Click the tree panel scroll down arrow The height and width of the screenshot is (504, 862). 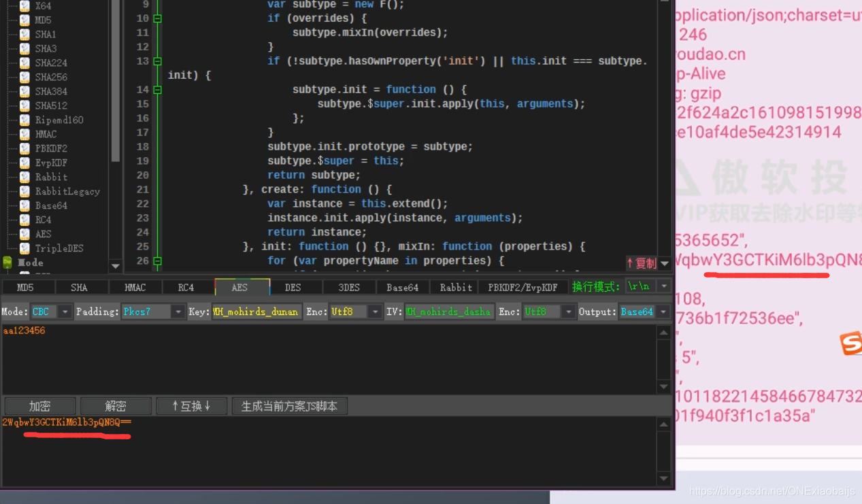click(x=115, y=266)
